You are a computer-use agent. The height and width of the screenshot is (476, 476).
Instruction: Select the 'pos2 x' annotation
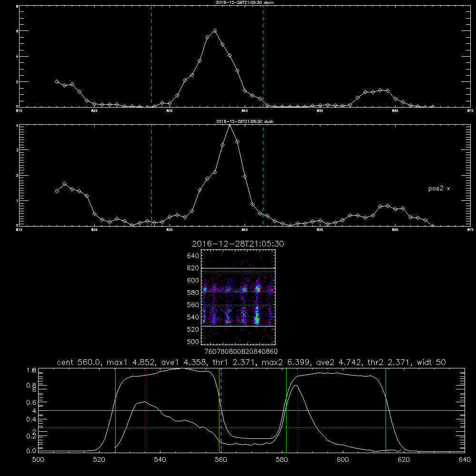pyautogui.click(x=439, y=188)
